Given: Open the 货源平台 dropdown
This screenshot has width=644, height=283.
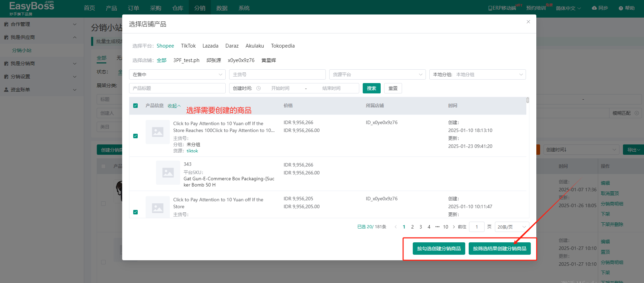Looking at the screenshot, I should point(378,74).
